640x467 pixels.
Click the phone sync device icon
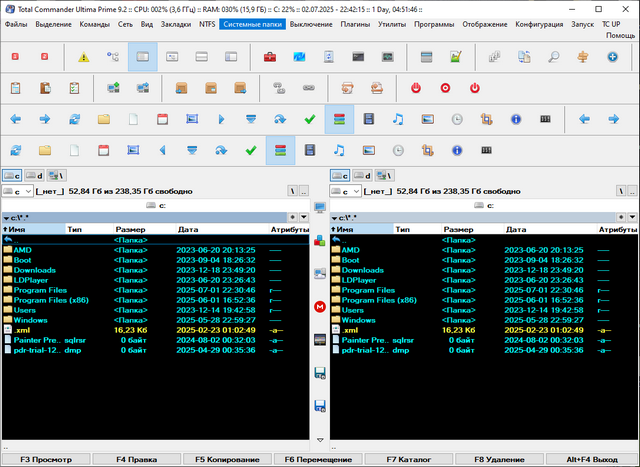click(329, 57)
